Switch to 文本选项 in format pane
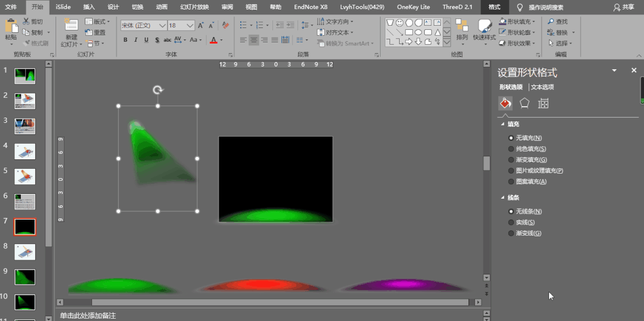The width and height of the screenshot is (644, 321). tap(542, 87)
